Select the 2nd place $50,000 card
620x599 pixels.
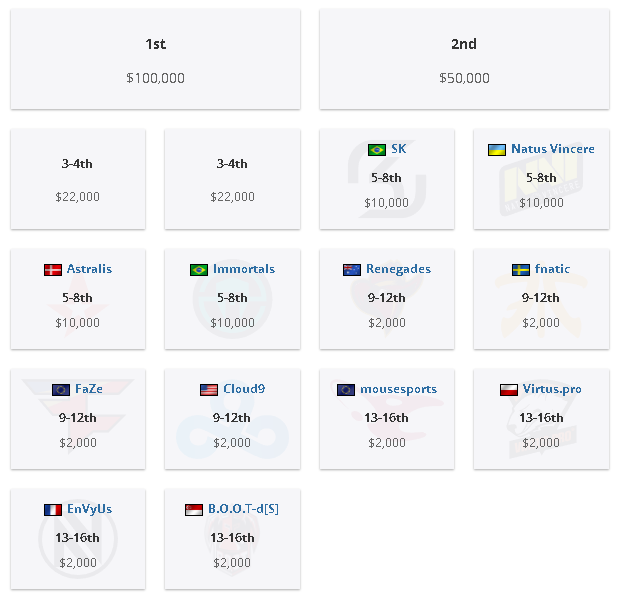(464, 59)
